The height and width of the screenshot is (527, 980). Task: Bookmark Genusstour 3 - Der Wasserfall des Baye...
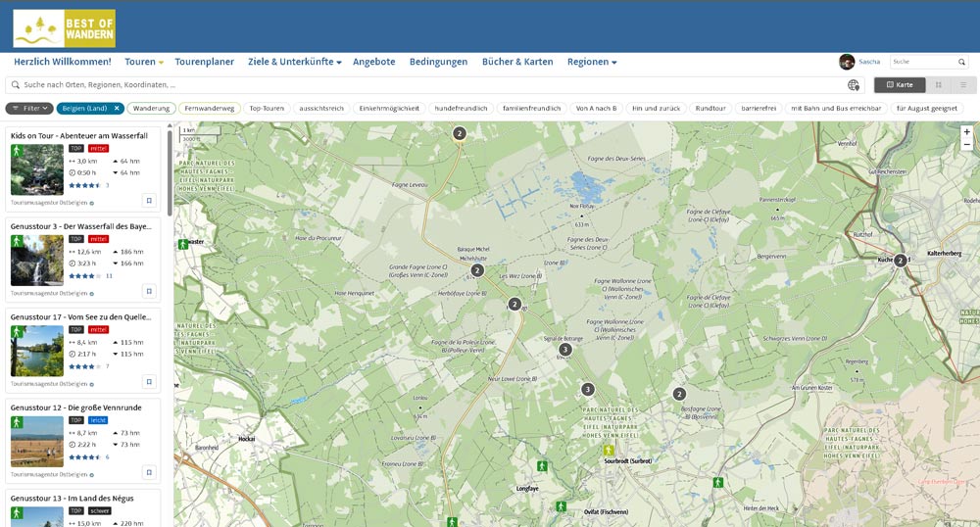click(149, 291)
